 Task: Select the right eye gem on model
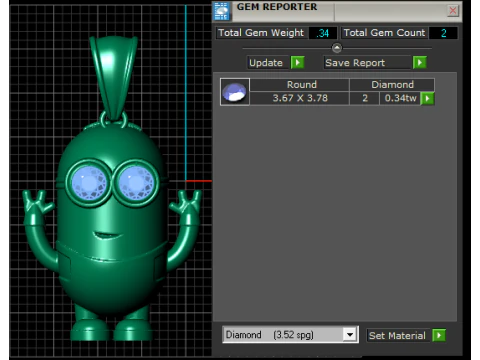(136, 183)
